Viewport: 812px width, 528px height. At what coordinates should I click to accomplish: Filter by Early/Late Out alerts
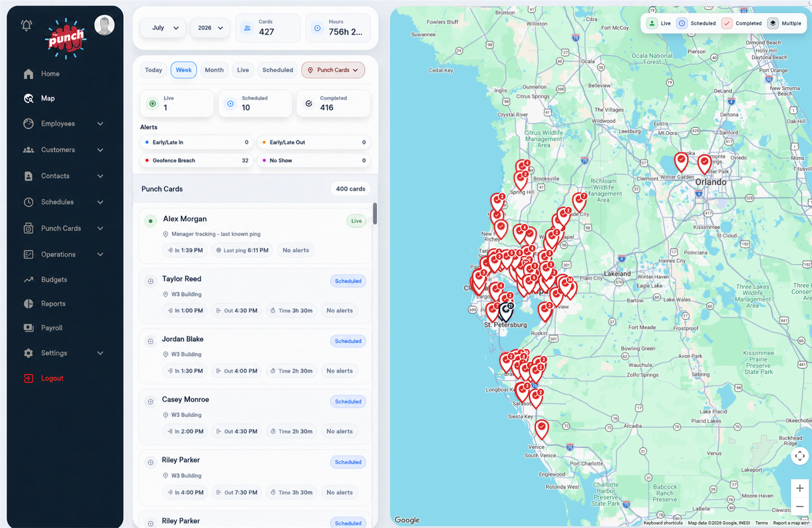pos(314,142)
